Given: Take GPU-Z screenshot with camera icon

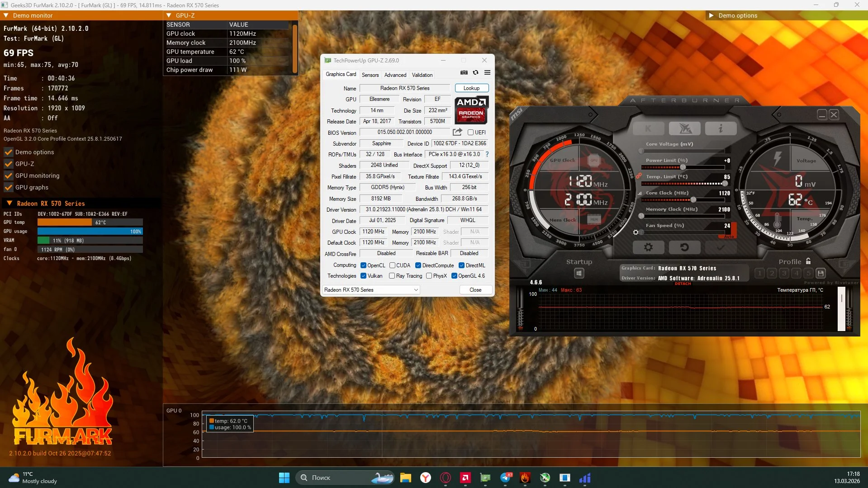Looking at the screenshot, I should click(x=464, y=72).
